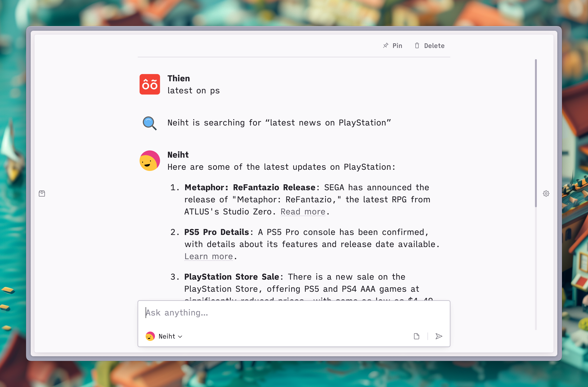Click the "PS5 Pro Details" heading
This screenshot has width=588, height=387.
point(216,232)
